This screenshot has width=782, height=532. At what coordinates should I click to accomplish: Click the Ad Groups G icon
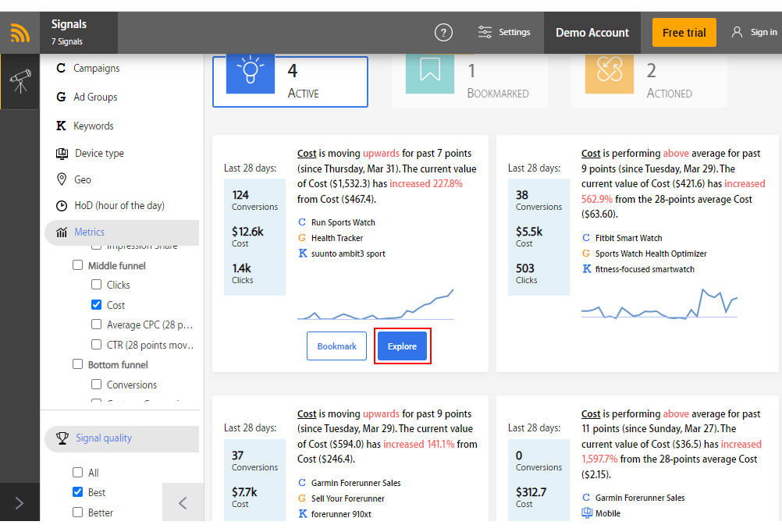[x=61, y=97]
